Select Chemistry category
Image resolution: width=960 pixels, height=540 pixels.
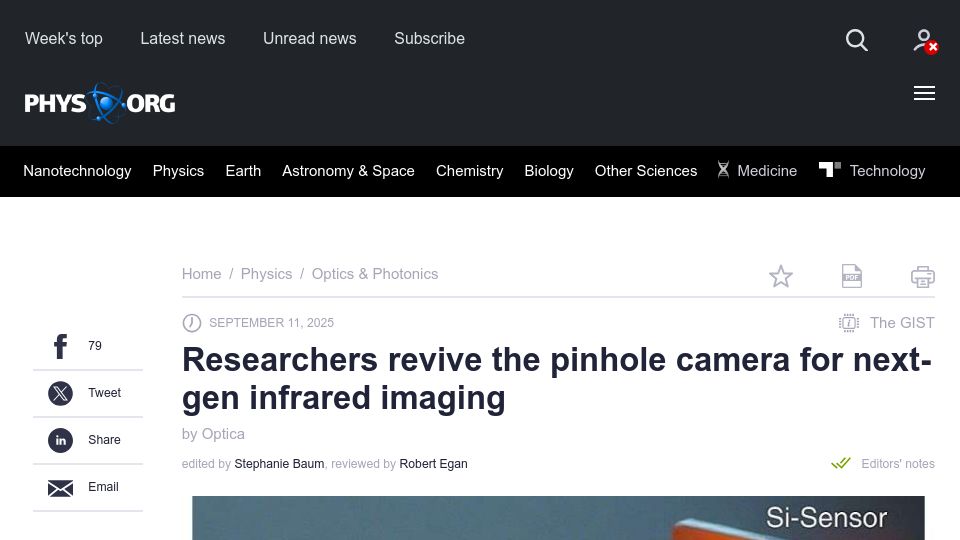[470, 171]
